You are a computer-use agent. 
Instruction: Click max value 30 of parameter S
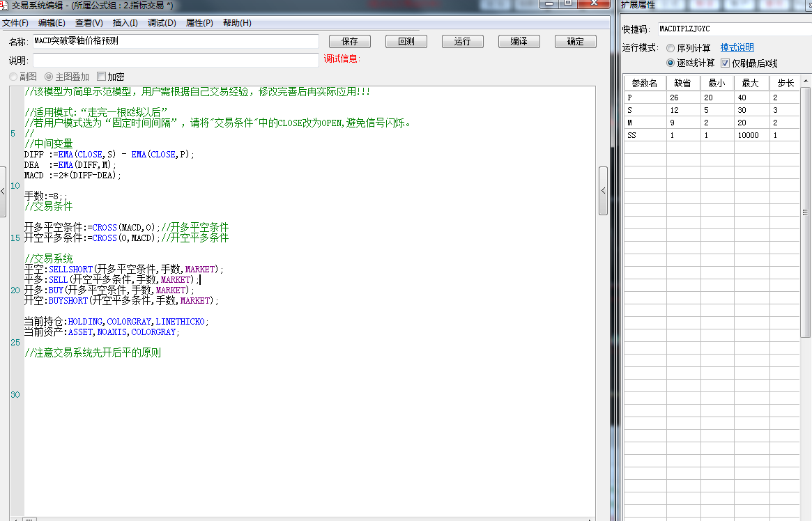[752, 109]
